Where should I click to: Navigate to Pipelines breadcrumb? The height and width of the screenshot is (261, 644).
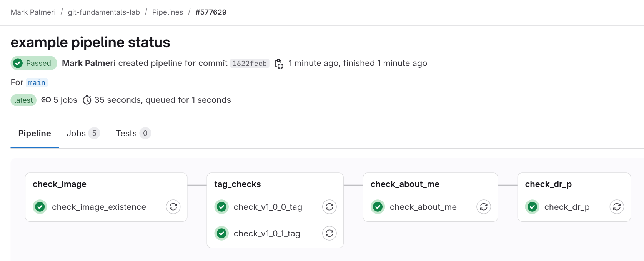(168, 12)
